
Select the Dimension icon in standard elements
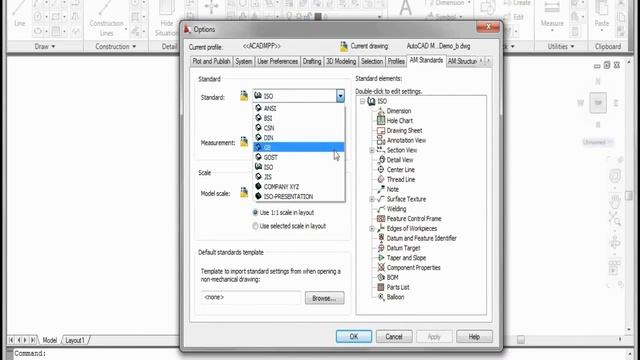(381, 111)
